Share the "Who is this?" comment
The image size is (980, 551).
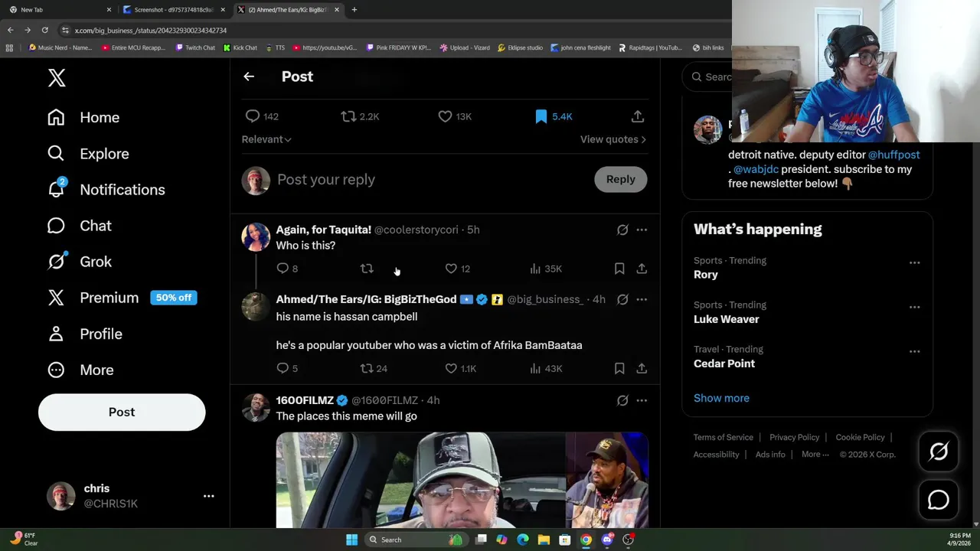click(x=642, y=269)
